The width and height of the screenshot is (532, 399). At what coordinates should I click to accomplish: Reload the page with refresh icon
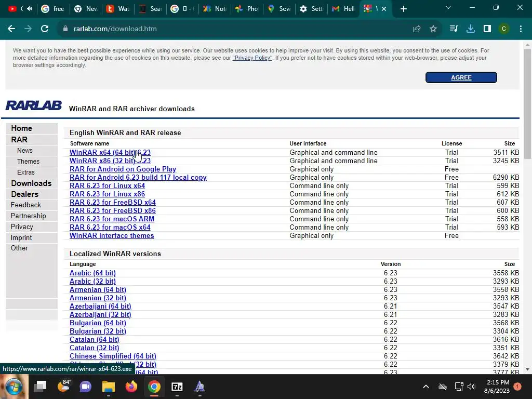(x=45, y=29)
